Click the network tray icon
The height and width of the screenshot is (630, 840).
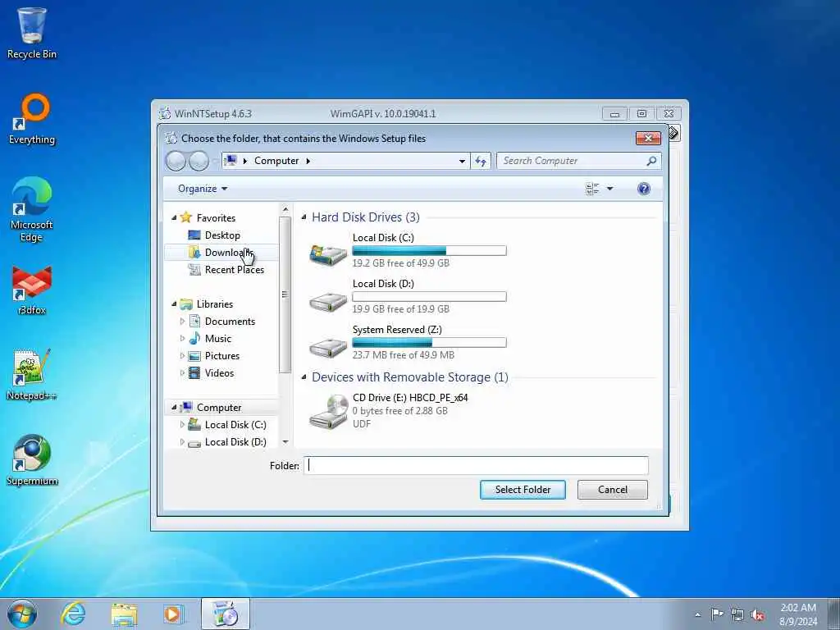click(x=737, y=614)
